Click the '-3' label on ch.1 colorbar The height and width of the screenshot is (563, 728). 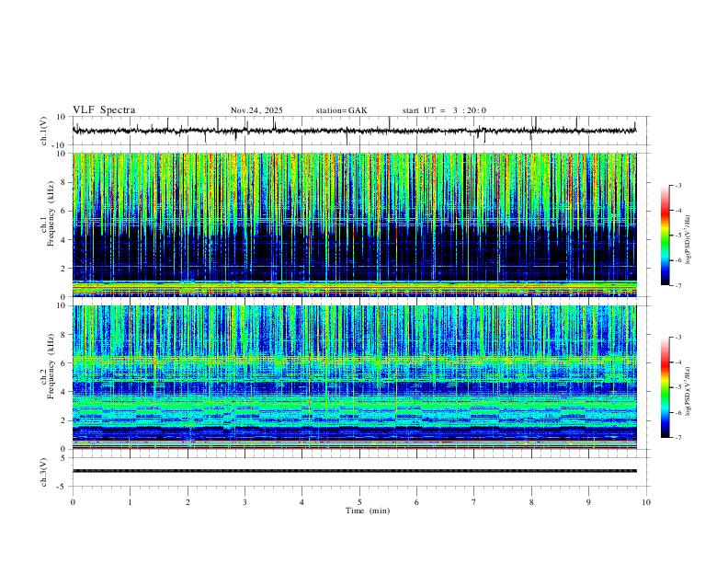[x=677, y=185]
